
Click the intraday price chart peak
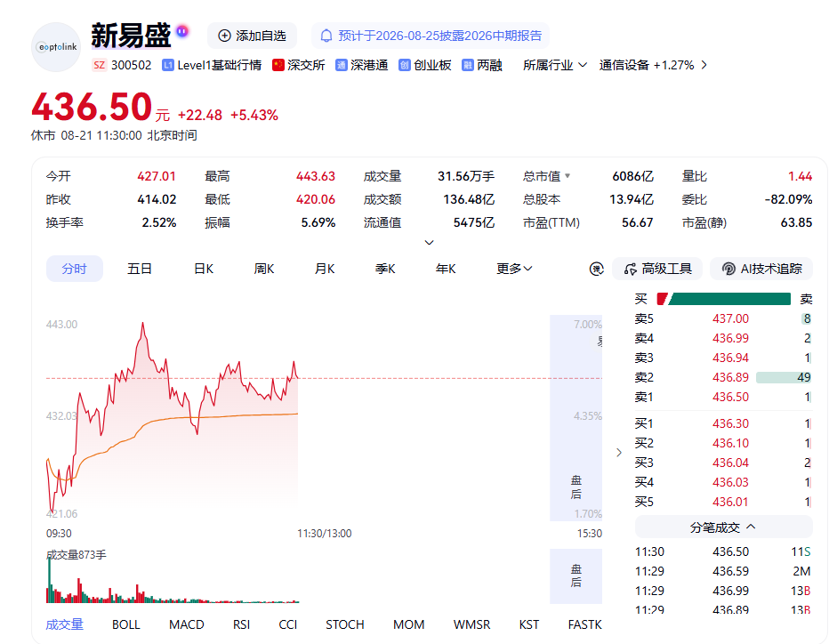click(x=142, y=323)
